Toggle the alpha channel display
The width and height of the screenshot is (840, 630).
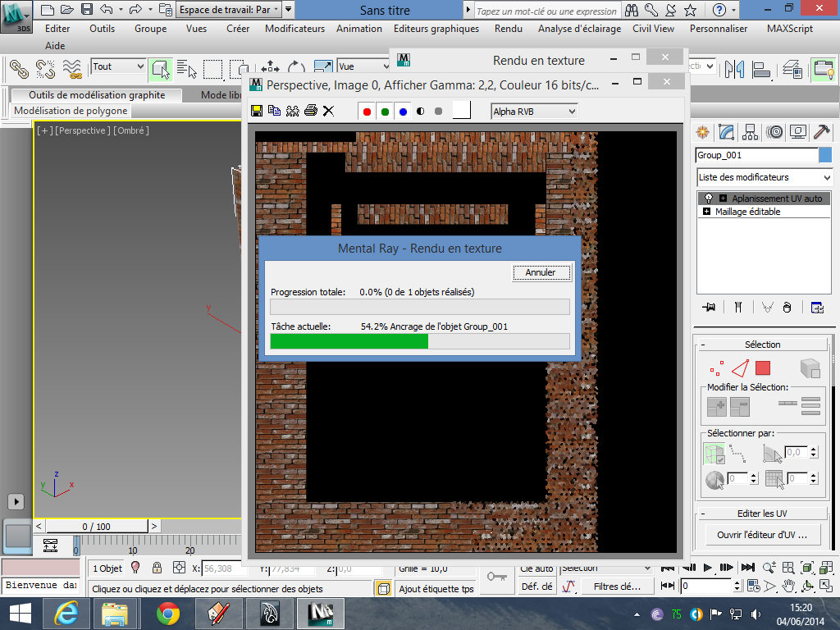coord(421,112)
